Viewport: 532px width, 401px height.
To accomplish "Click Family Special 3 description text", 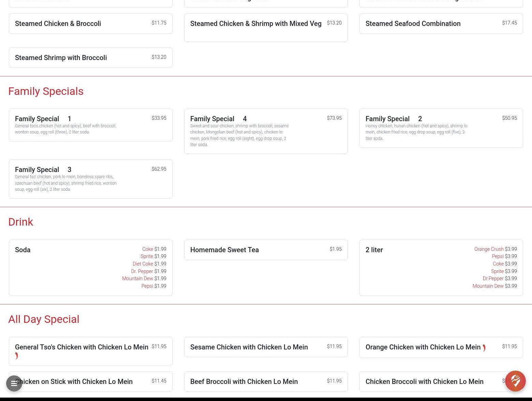I will pos(66,183).
